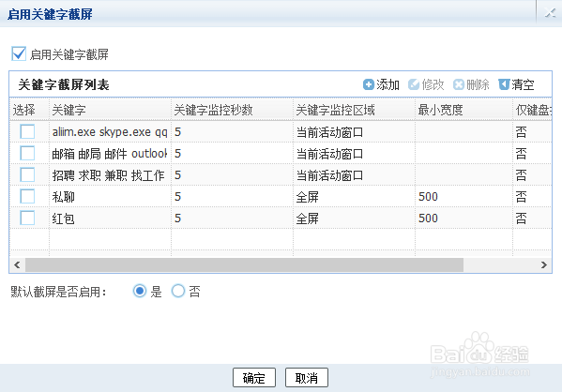
Task: Click the 仅键盘 column header
Action: tap(532, 110)
